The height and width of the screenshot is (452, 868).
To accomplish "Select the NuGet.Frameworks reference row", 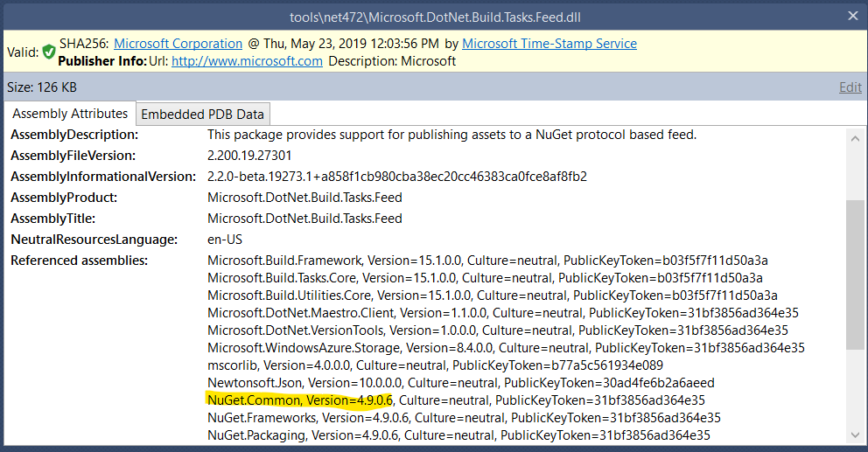I will coord(464,418).
